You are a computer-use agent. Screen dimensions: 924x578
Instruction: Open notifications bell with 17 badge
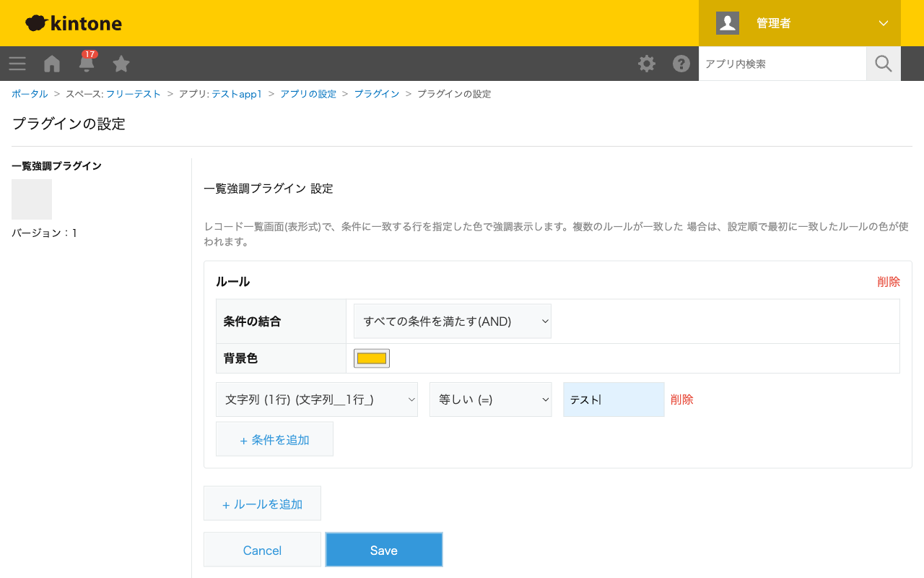[87, 62]
